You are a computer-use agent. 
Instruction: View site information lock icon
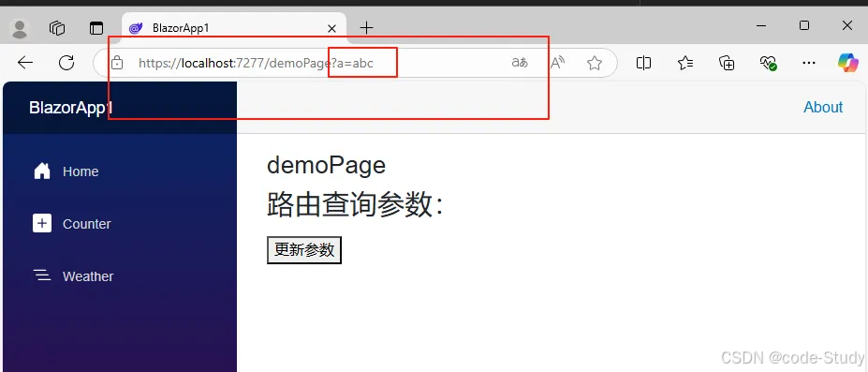(117, 63)
